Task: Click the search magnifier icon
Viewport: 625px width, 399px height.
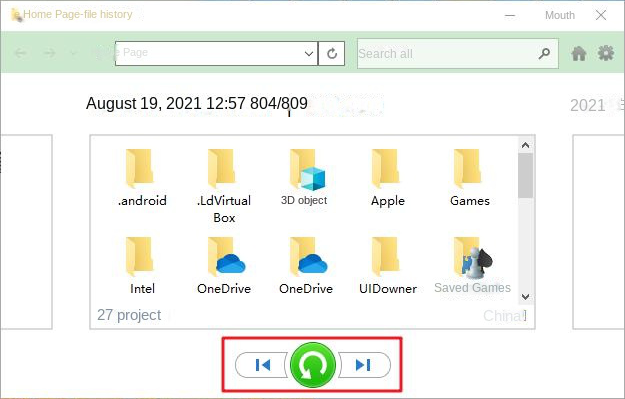Action: (544, 53)
